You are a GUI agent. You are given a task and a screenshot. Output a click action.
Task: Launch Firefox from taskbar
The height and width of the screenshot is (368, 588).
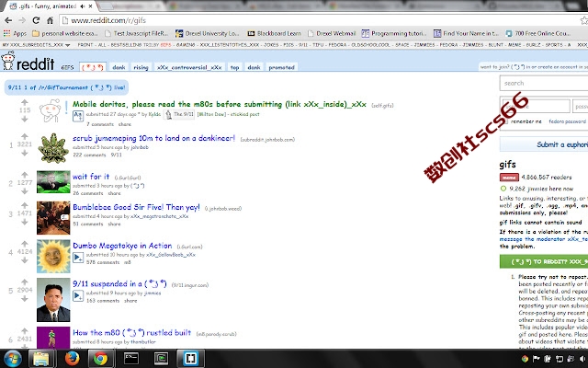pyautogui.click(x=72, y=359)
